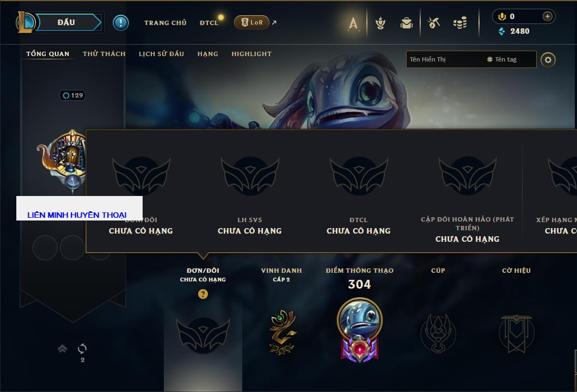The height and width of the screenshot is (392, 577).
Task: Select the VINH DANH honor level emblem
Action: click(281, 332)
